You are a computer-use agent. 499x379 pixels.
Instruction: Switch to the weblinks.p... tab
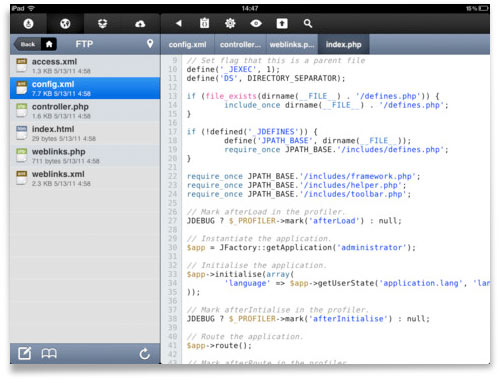[x=292, y=44]
